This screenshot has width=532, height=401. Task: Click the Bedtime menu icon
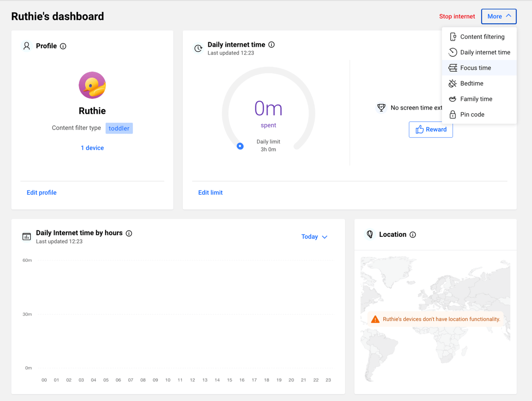[x=453, y=84]
